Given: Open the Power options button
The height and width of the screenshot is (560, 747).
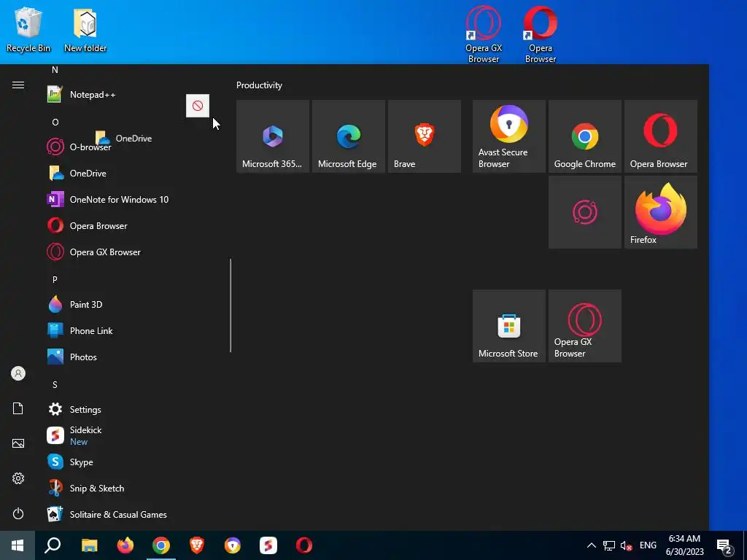Looking at the screenshot, I should click(18, 513).
